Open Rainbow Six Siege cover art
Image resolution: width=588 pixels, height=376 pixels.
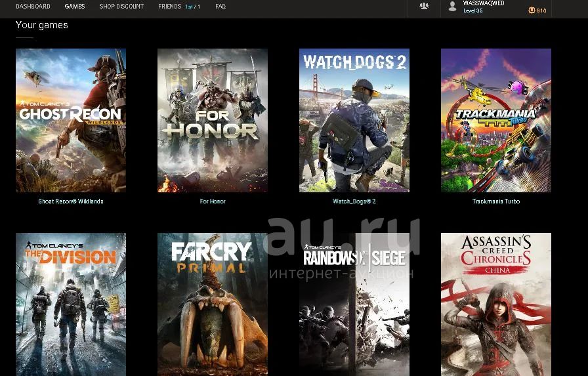click(354, 304)
